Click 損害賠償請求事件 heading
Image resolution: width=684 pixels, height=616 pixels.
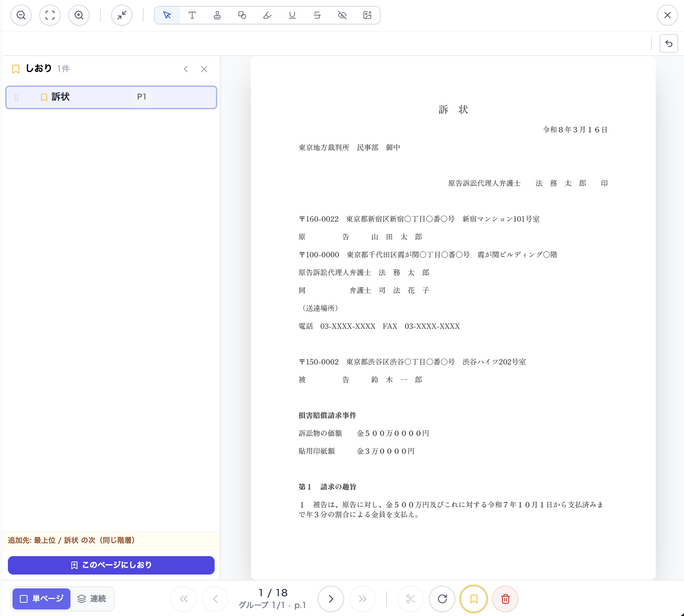pyautogui.click(x=328, y=416)
